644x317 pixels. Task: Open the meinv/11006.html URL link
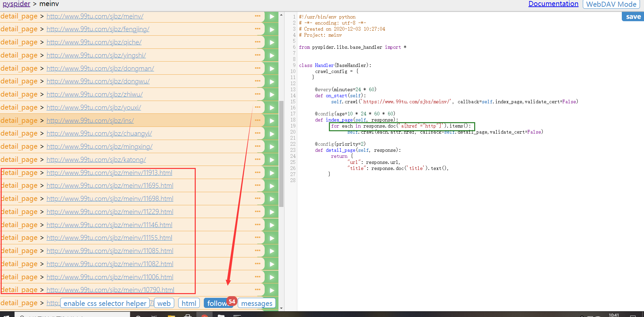110,277
